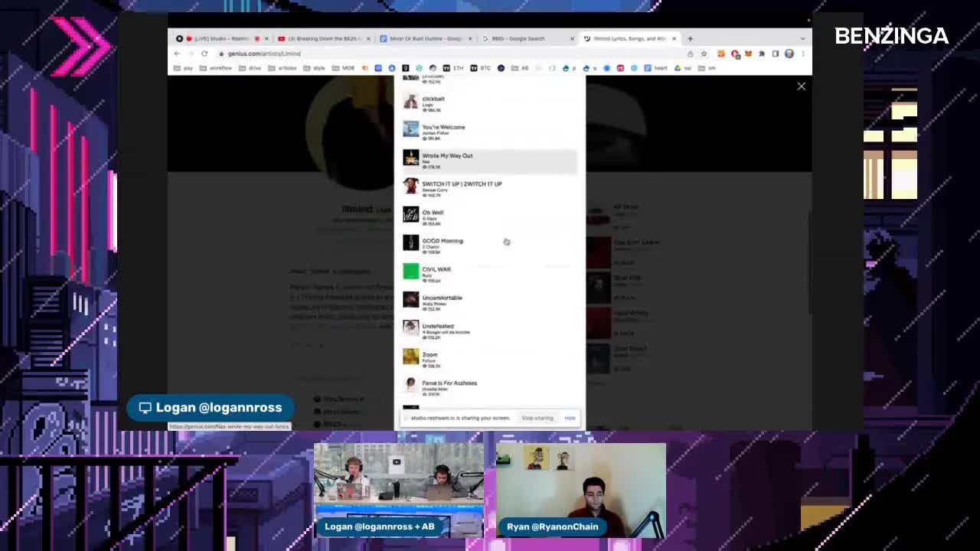Open the "style" bookmarks folder
This screenshot has width=980, height=551.
point(315,68)
